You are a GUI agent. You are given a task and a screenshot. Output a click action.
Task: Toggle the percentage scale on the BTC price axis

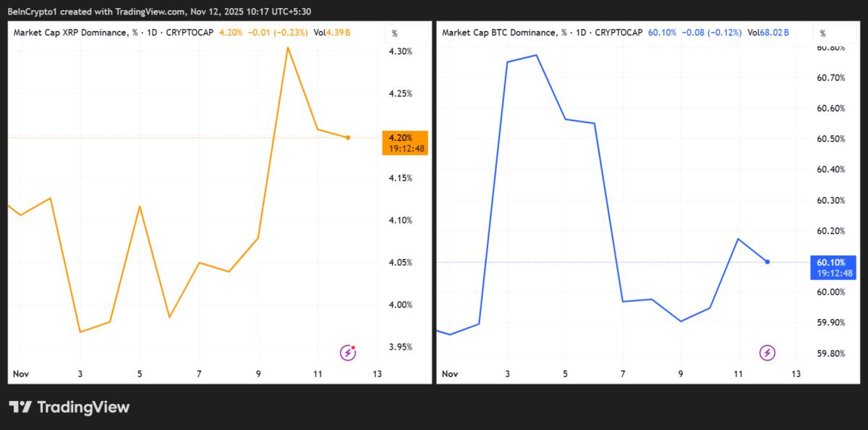(822, 32)
